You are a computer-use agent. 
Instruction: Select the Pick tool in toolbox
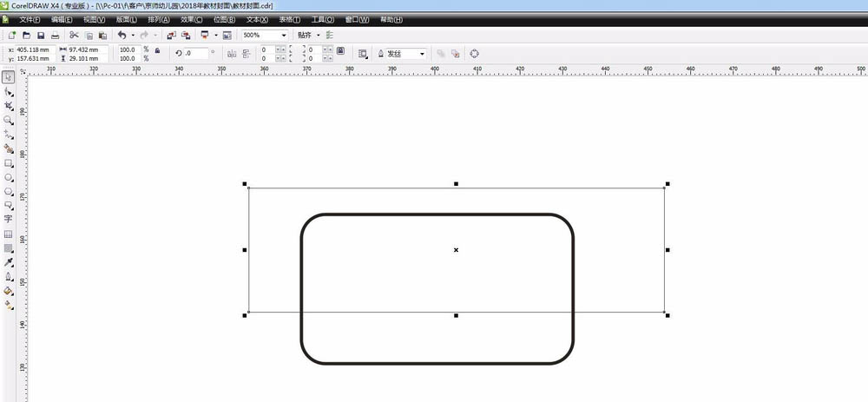pyautogui.click(x=9, y=76)
